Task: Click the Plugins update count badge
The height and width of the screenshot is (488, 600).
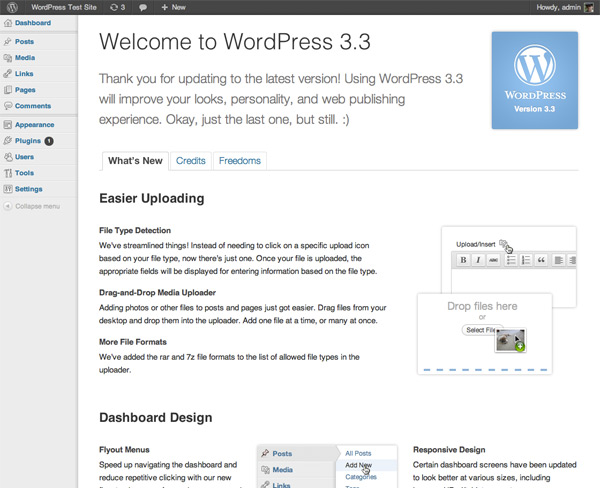Action: point(49,141)
